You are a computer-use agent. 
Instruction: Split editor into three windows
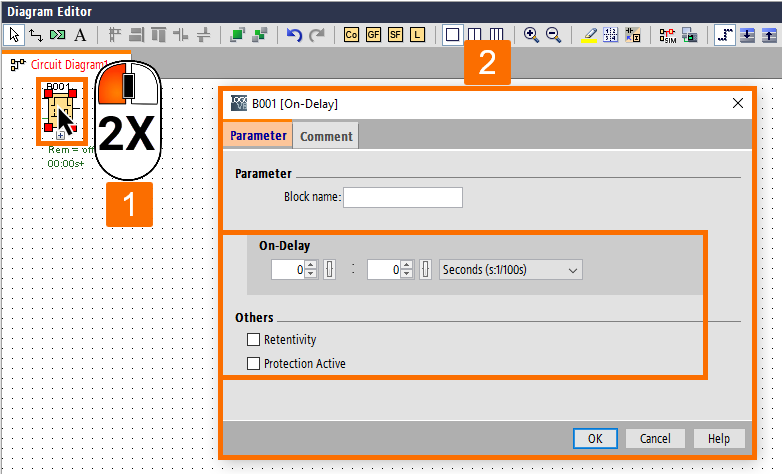tap(496, 34)
